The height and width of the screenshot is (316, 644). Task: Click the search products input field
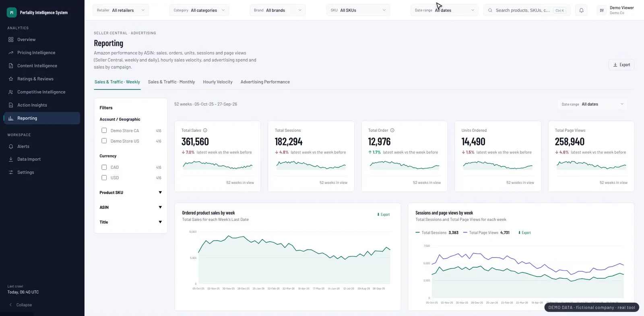pyautogui.click(x=527, y=10)
